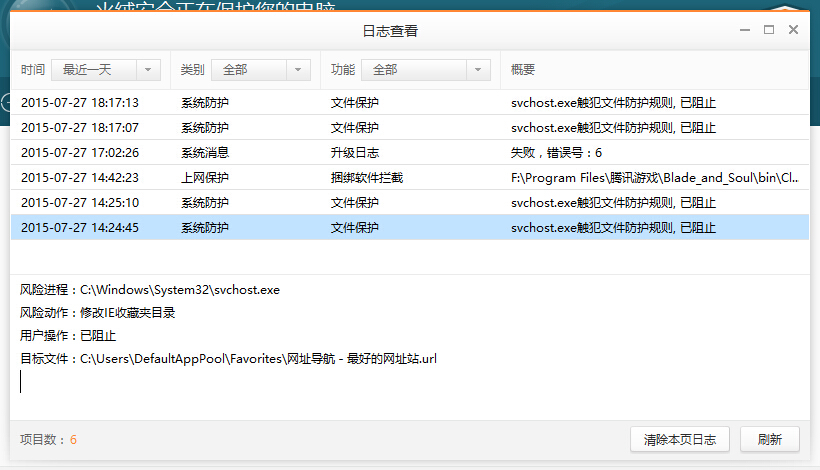This screenshot has height=470, width=820.
Task: Click the 目标文件 path line in details
Action: (228, 358)
